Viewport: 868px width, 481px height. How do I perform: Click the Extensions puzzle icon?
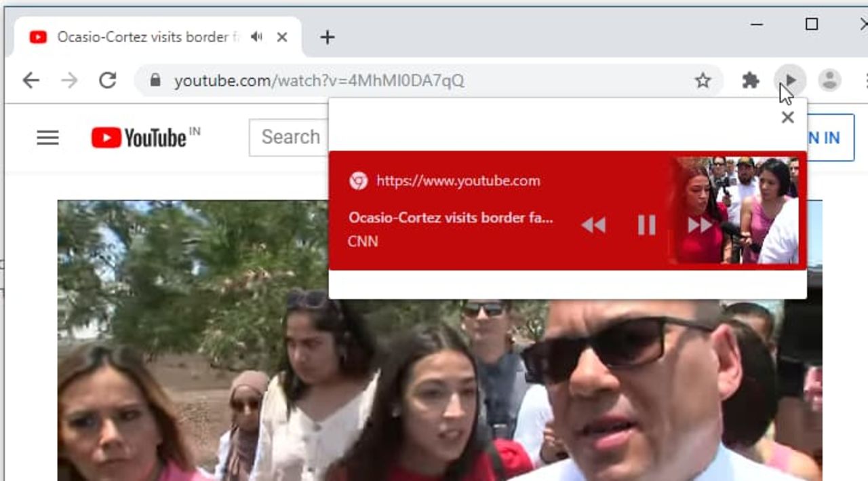[751, 81]
